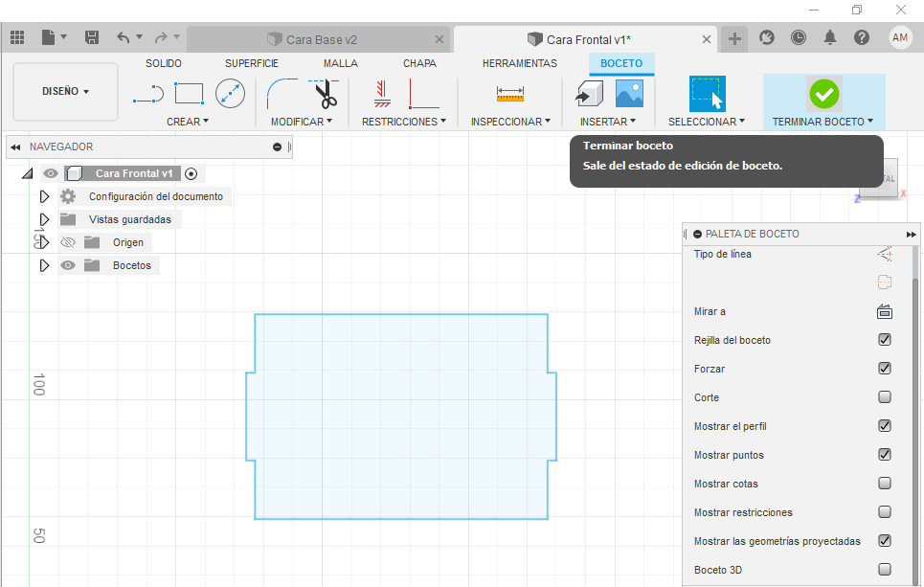This screenshot has height=587, width=924.
Task: Click the Insert derive icon
Action: tap(589, 94)
